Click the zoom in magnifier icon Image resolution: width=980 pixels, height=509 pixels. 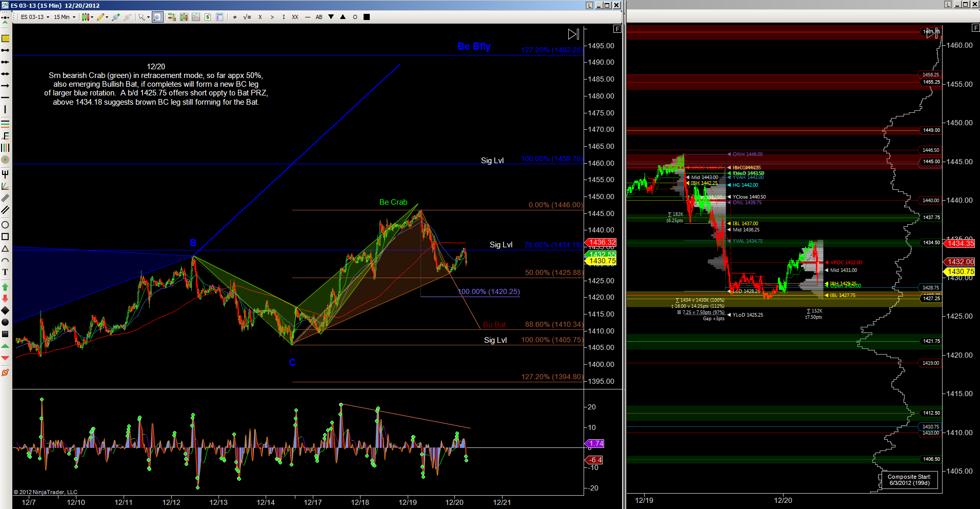pyautogui.click(x=115, y=17)
